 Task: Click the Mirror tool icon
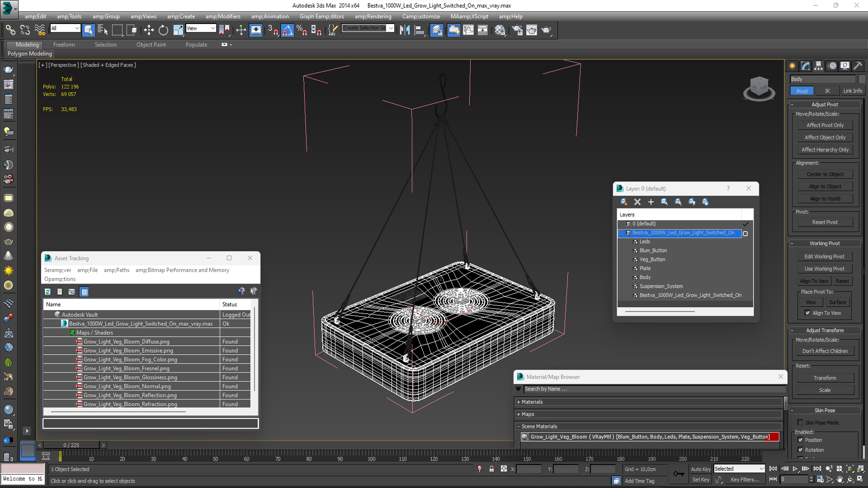405,30
